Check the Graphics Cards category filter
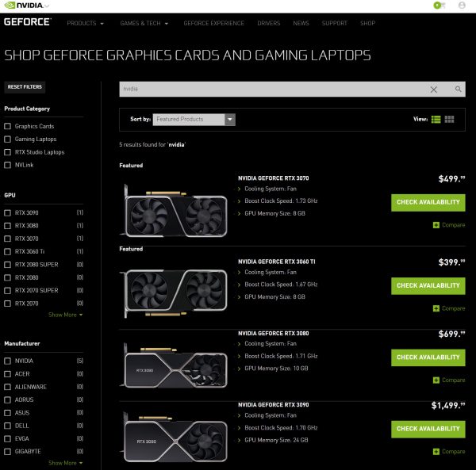The image size is (476, 470). click(x=8, y=126)
